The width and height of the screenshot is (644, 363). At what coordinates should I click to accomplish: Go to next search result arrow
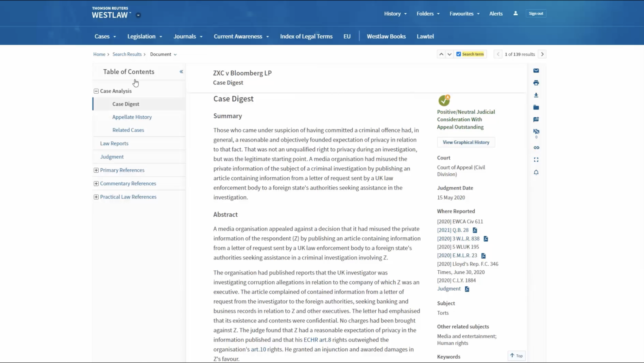click(542, 54)
